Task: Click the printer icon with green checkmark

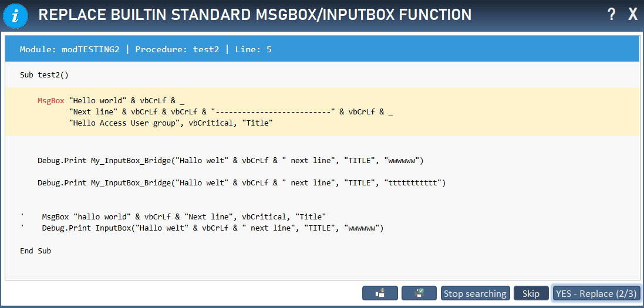Action: click(x=419, y=293)
